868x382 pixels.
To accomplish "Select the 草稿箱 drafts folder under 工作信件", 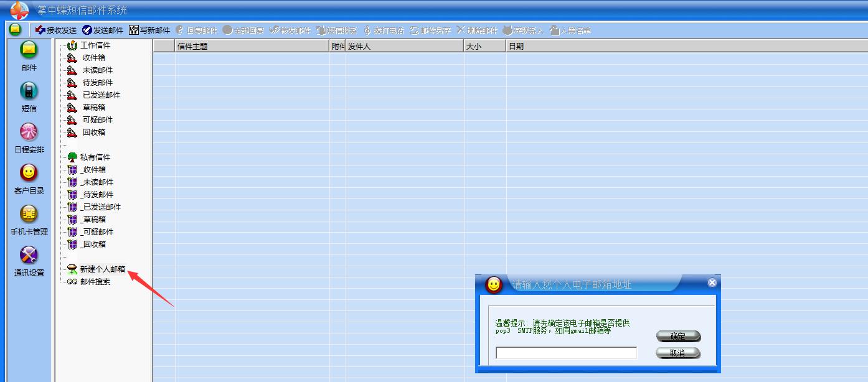I will [93, 108].
